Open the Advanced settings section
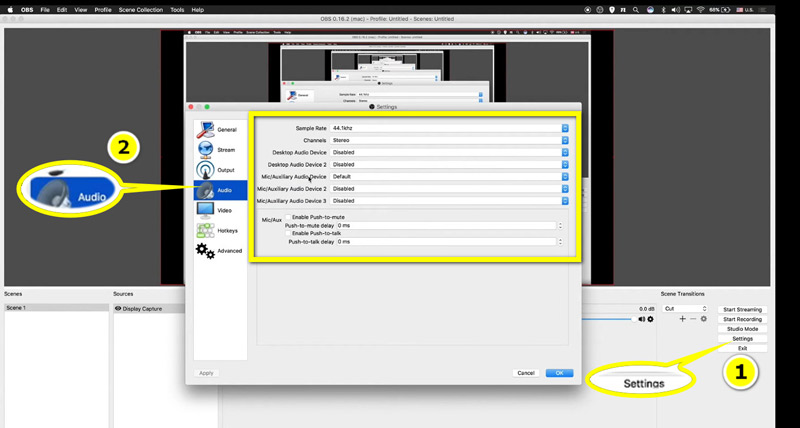Screen dimensions: 800x428 coord(220,250)
